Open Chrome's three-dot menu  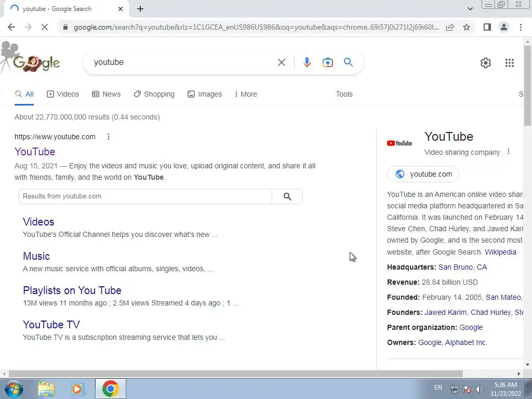pyautogui.click(x=521, y=27)
